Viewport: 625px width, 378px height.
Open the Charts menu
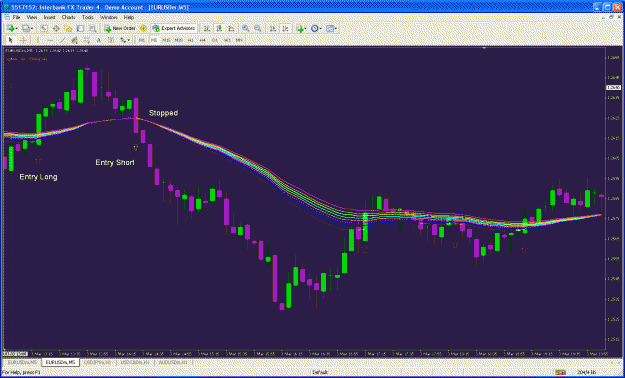(x=69, y=18)
